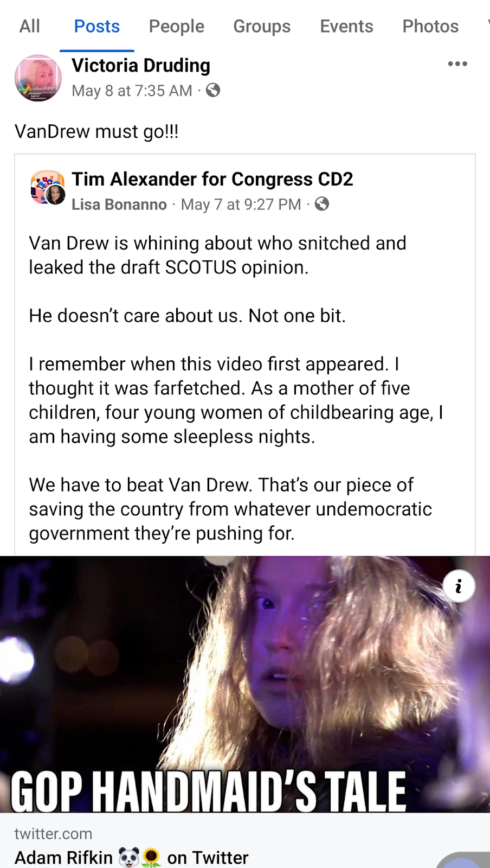
Task: Tap the video info icon
Action: [x=459, y=586]
